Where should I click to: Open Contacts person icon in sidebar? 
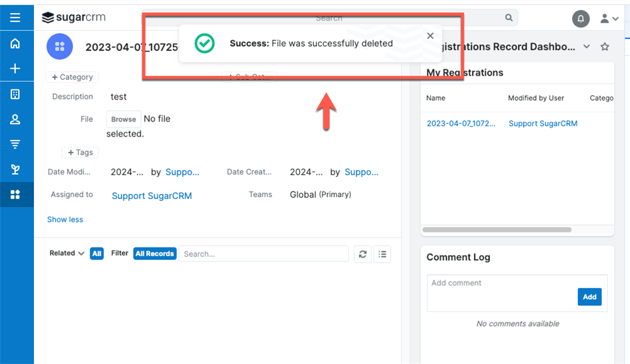tap(15, 119)
